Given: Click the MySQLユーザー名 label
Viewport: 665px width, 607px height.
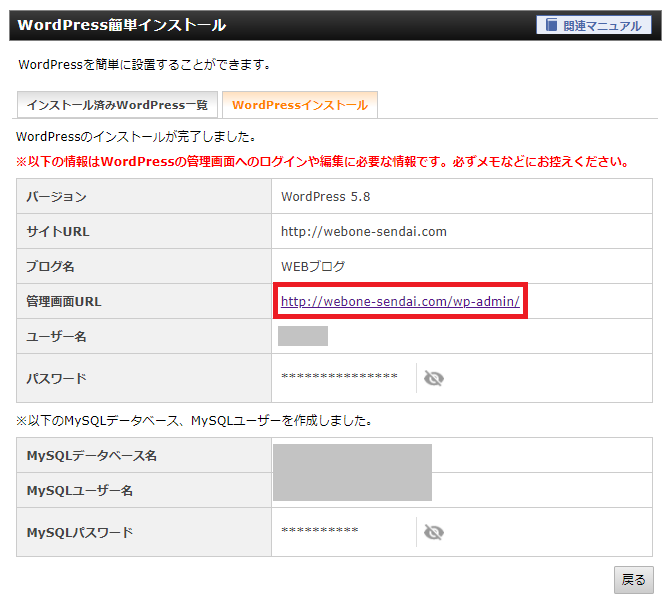Looking at the screenshot, I should 80,490.
